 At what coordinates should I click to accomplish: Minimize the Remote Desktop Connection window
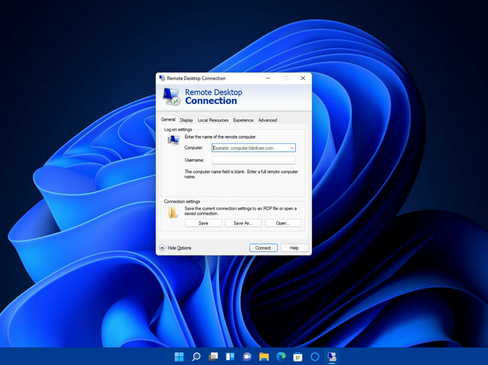coord(268,78)
